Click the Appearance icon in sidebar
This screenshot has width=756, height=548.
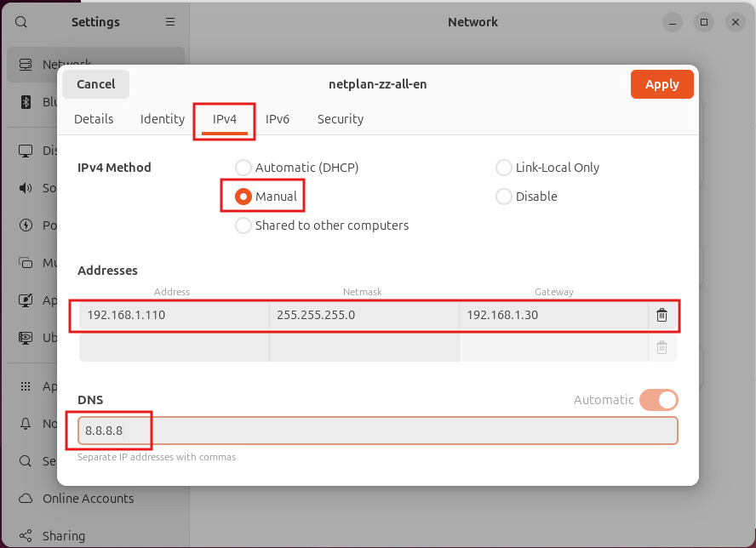click(x=26, y=300)
